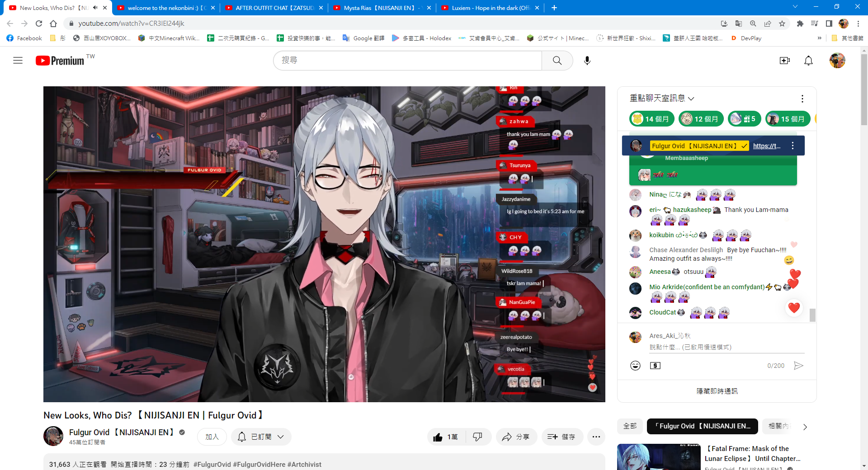Open the Facebook bookmark
868x470 pixels.
[24, 38]
